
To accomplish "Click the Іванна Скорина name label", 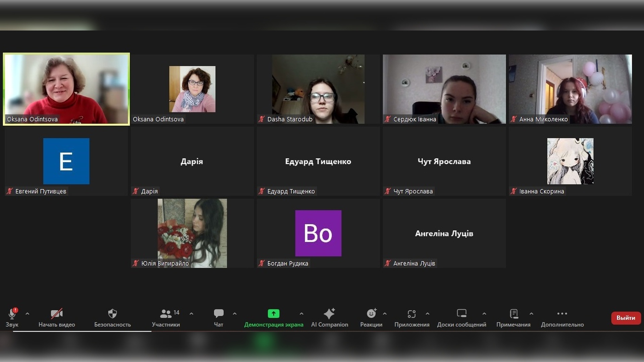I will coord(542,191).
